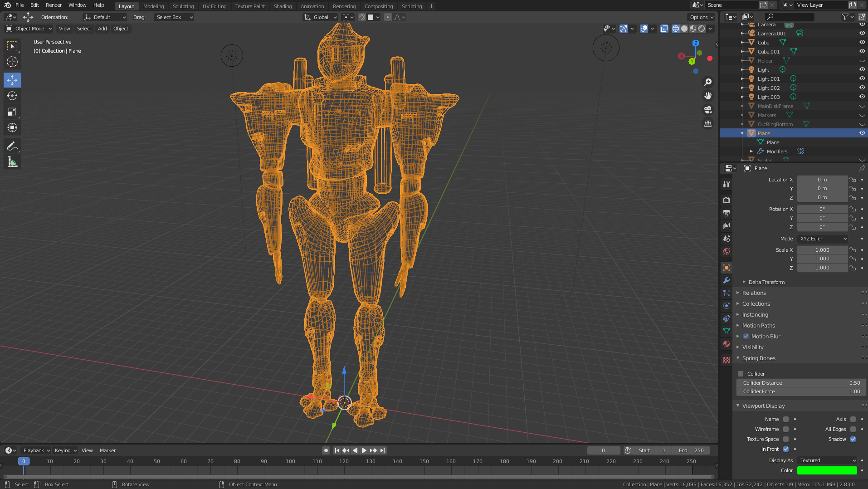
Task: Enable the All Edges checkbox
Action: pyautogui.click(x=853, y=429)
